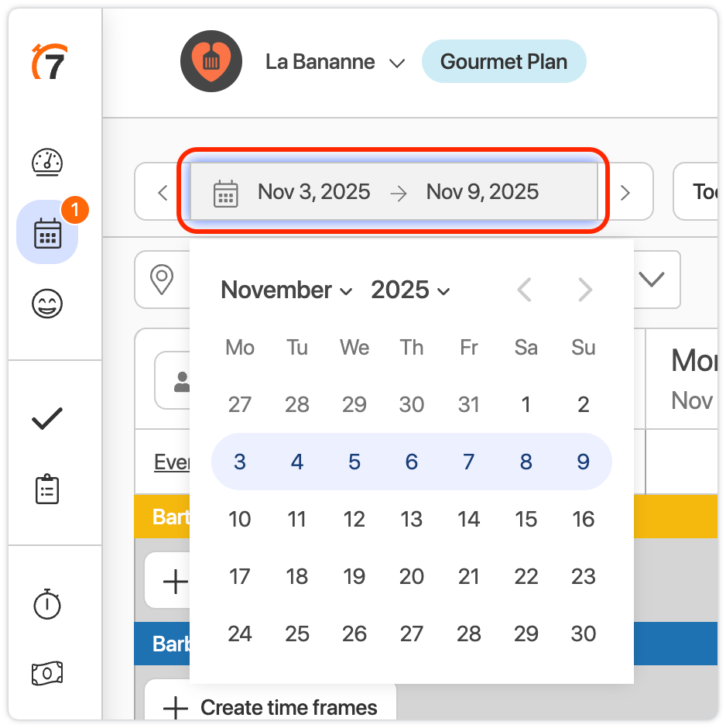Viewport: 726px width, 728px height.
Task: Advance to next week using right arrow
Action: [625, 192]
